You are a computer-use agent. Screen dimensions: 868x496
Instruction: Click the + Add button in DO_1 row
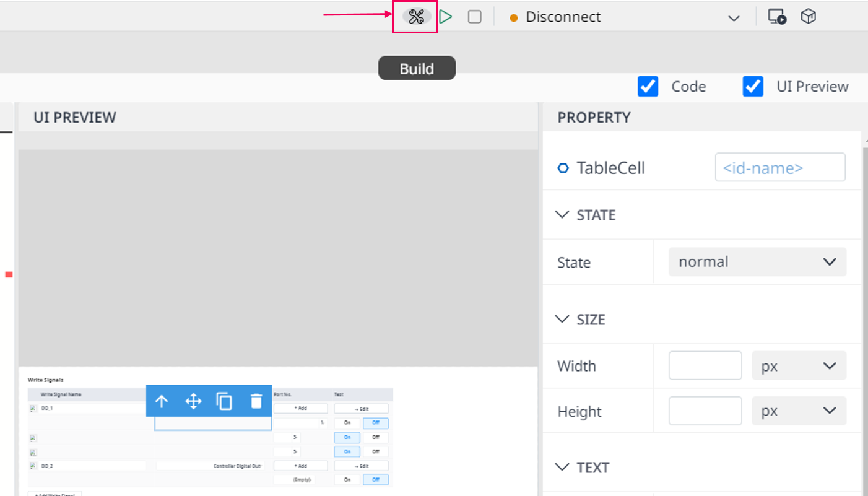pos(300,409)
